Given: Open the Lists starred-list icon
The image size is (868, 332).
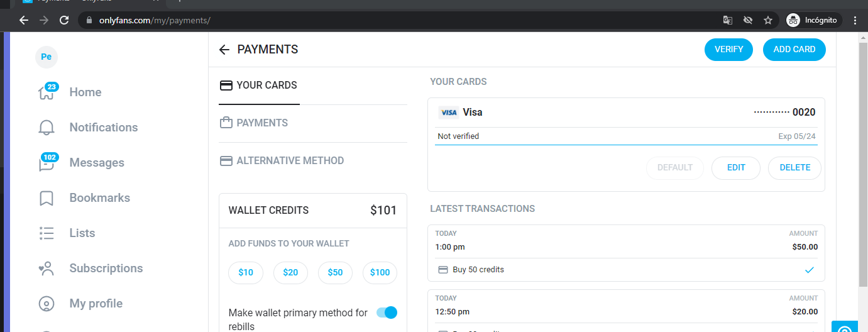Looking at the screenshot, I should [x=46, y=233].
